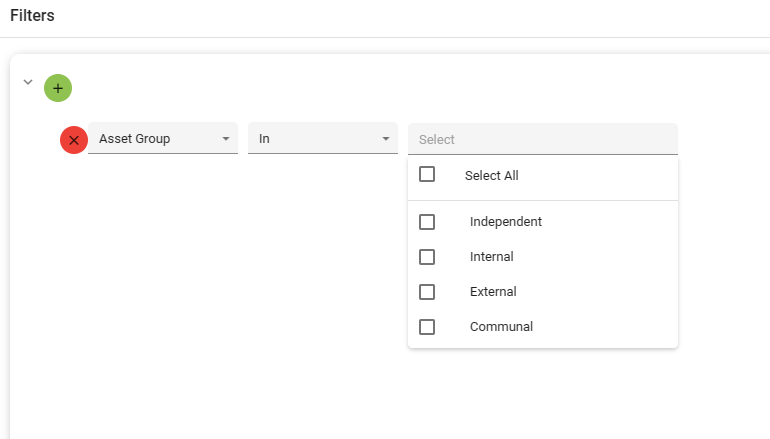Image resolution: width=770 pixels, height=439 pixels.
Task: Select the External option label
Action: coord(493,292)
